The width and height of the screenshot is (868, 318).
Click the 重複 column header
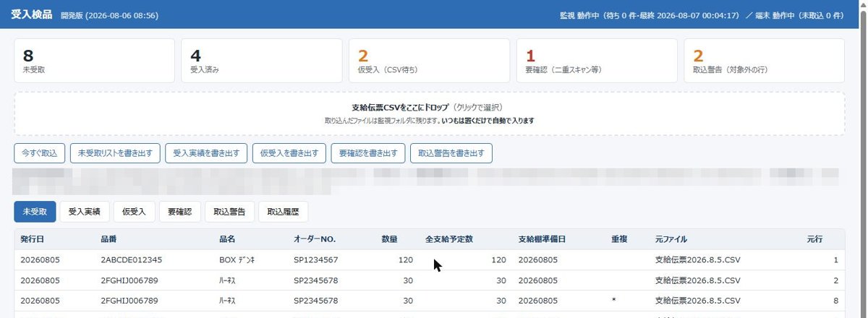(619, 239)
